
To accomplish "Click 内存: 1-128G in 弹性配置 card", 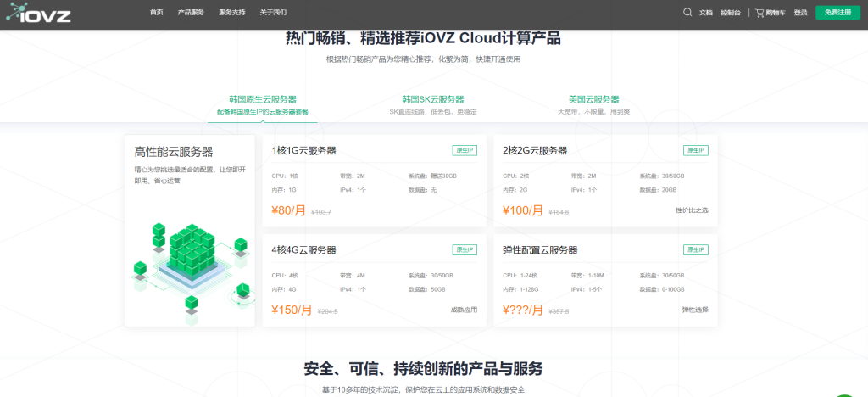I will point(520,289).
